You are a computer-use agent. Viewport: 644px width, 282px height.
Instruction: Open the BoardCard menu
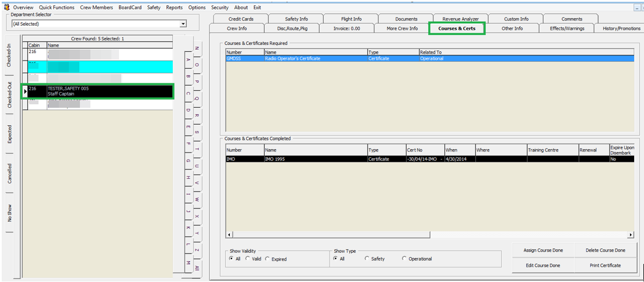tap(129, 8)
